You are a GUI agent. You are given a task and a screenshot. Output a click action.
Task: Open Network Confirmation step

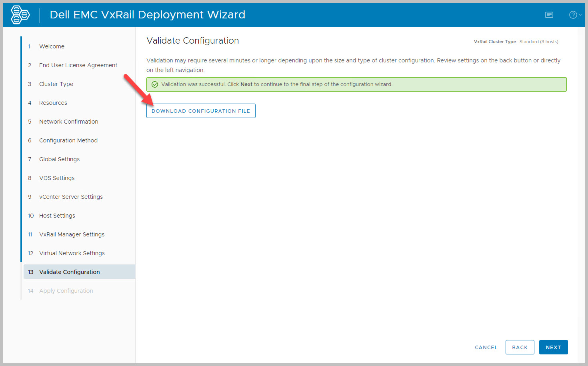[68, 122]
